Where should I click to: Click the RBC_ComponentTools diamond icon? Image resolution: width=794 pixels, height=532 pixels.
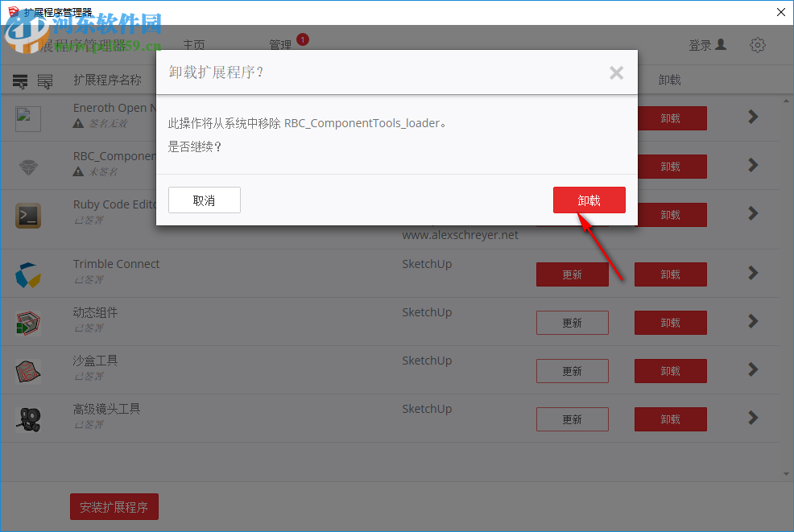point(27,166)
